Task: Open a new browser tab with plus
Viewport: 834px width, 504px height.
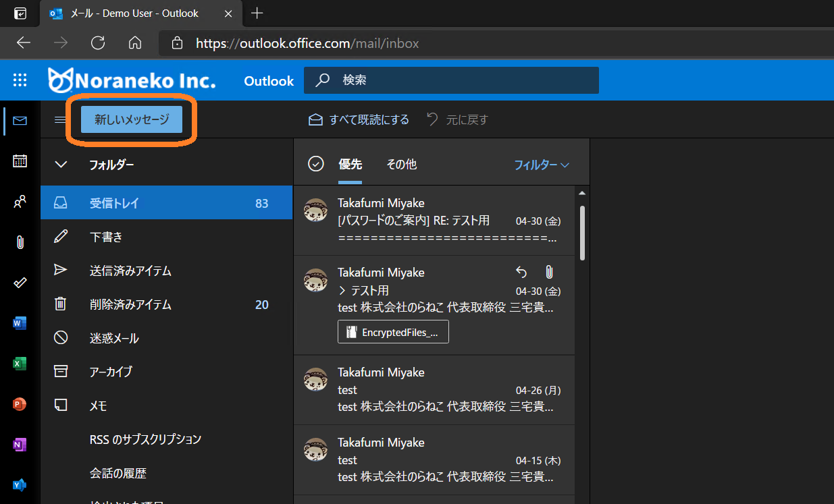Action: tap(257, 13)
